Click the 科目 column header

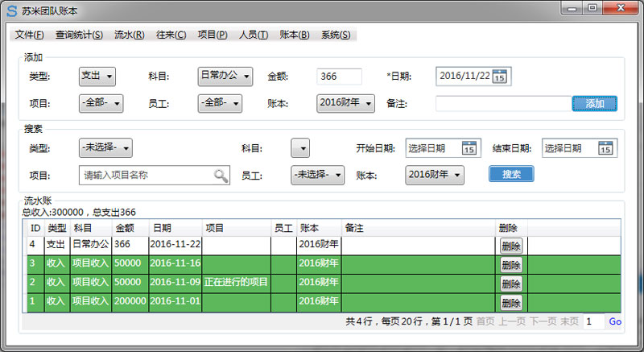(91, 228)
